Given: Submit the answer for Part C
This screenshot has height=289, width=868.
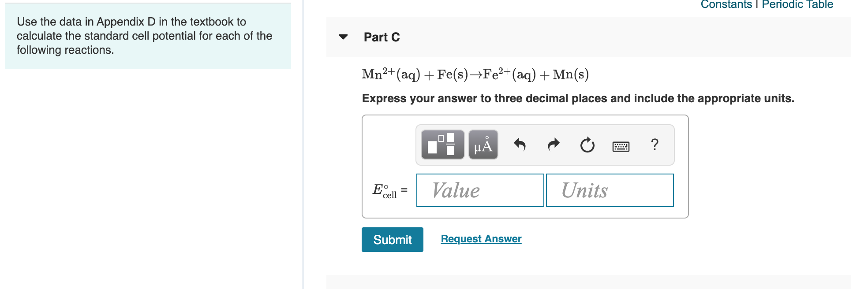Looking at the screenshot, I should pyautogui.click(x=392, y=240).
